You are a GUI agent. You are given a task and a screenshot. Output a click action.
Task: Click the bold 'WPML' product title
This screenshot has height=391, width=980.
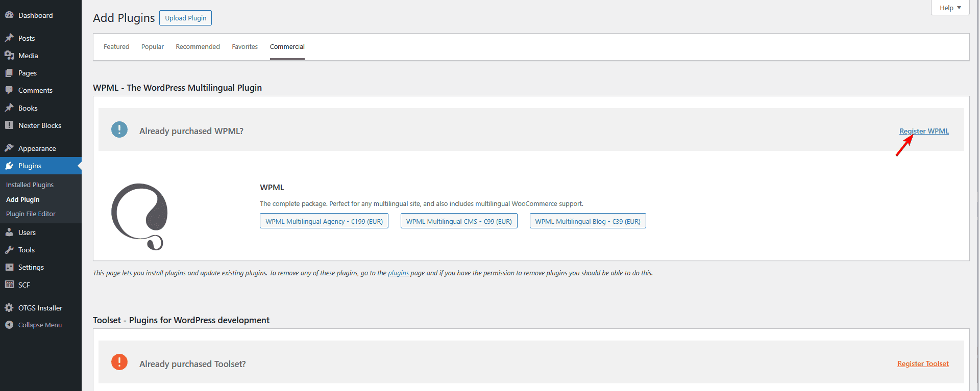[x=272, y=188]
